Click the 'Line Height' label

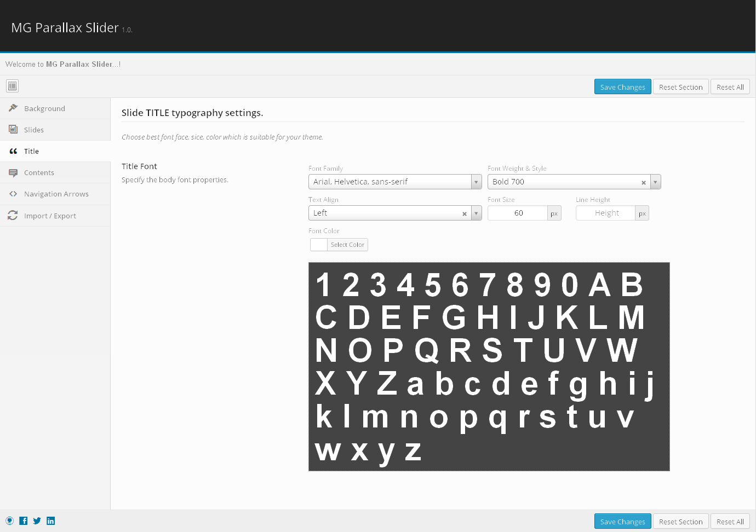pos(593,200)
